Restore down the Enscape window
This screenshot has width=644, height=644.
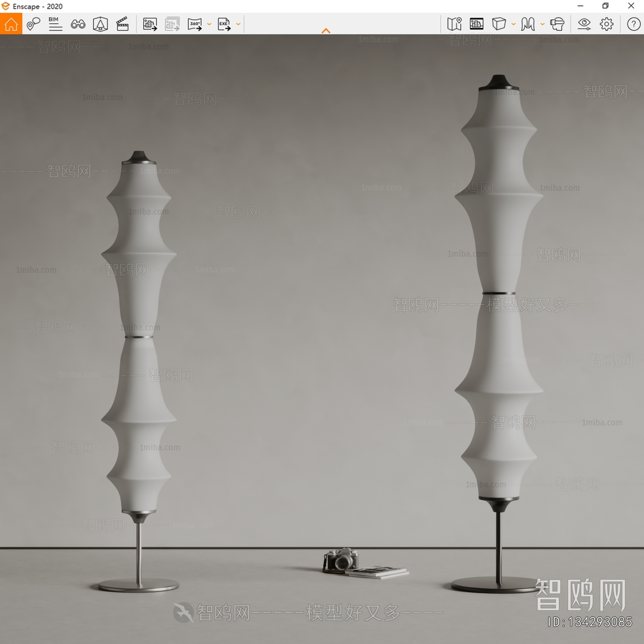pos(605,6)
